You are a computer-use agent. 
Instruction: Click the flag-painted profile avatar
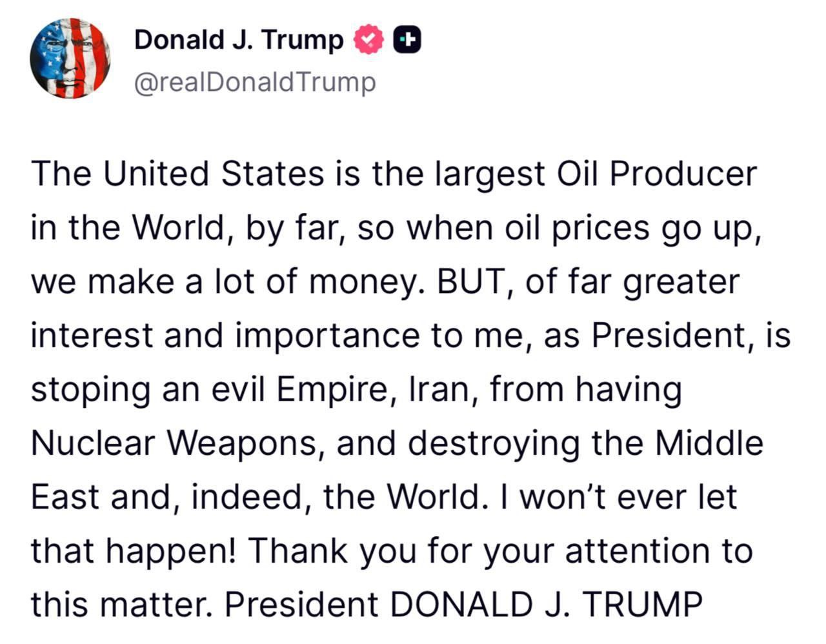(x=70, y=58)
